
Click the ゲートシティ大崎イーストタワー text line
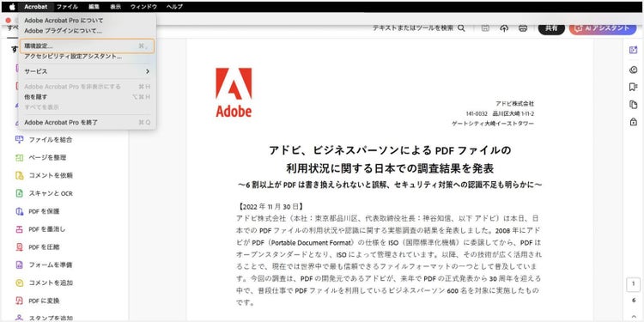pyautogui.click(x=493, y=123)
